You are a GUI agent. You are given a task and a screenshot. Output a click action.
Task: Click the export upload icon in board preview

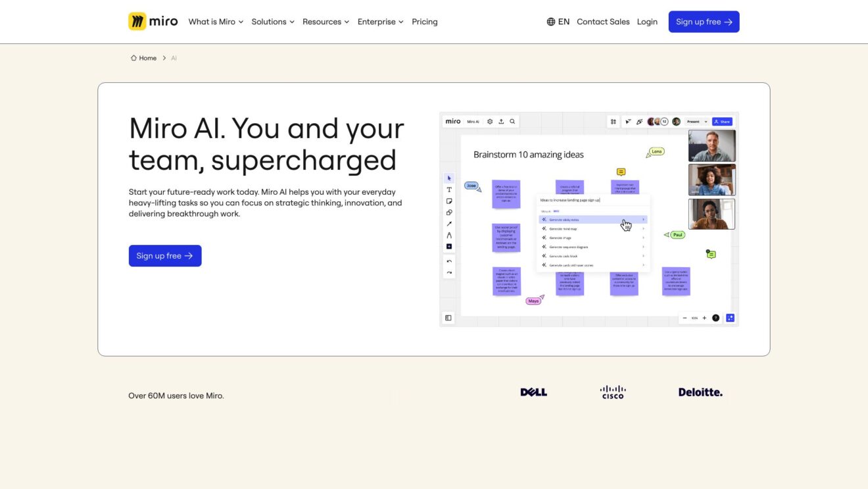[x=501, y=121]
